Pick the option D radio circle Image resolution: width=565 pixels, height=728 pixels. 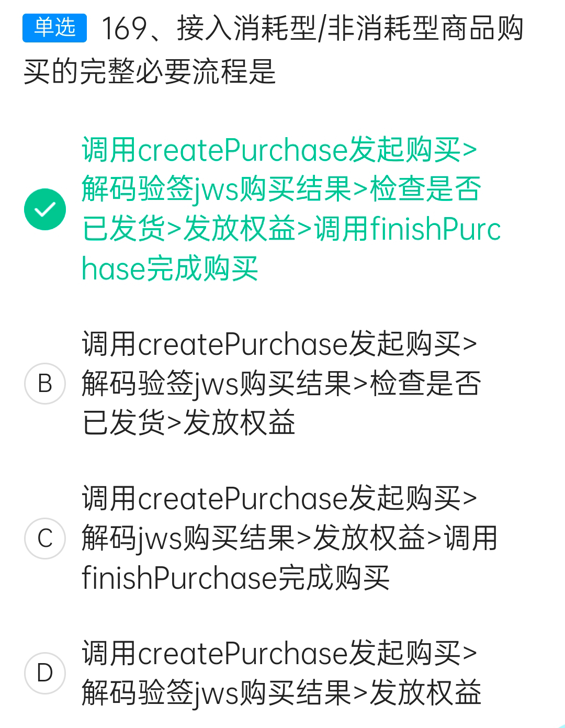pyautogui.click(x=45, y=673)
